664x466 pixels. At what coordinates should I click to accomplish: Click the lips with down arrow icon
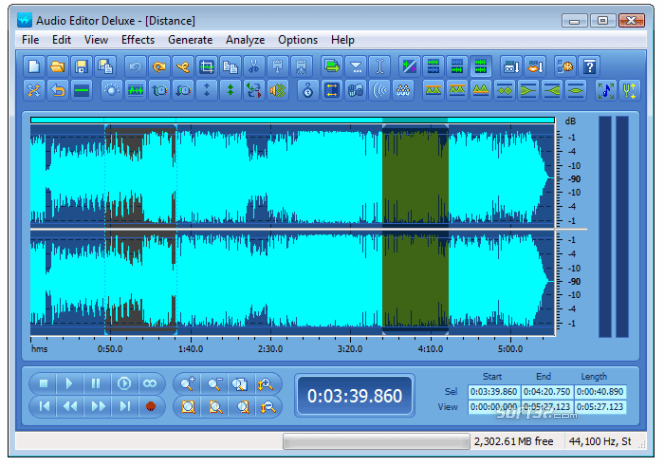tap(535, 67)
